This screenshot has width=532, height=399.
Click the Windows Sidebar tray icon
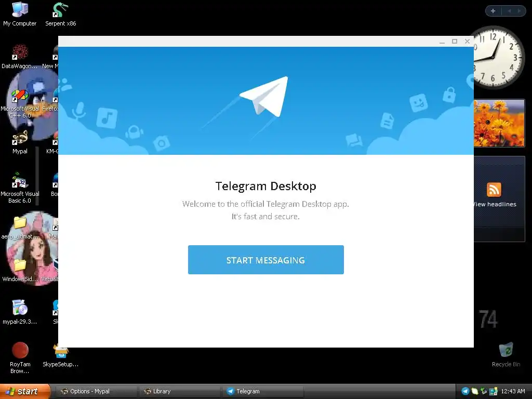coord(494,391)
